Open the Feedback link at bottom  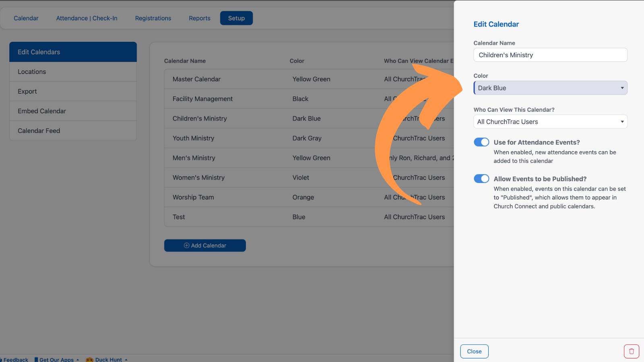point(15,360)
